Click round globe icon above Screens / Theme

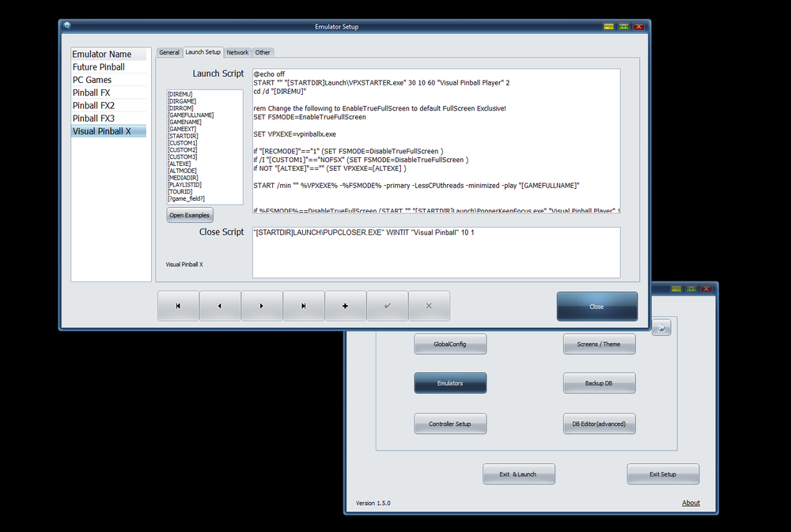661,328
